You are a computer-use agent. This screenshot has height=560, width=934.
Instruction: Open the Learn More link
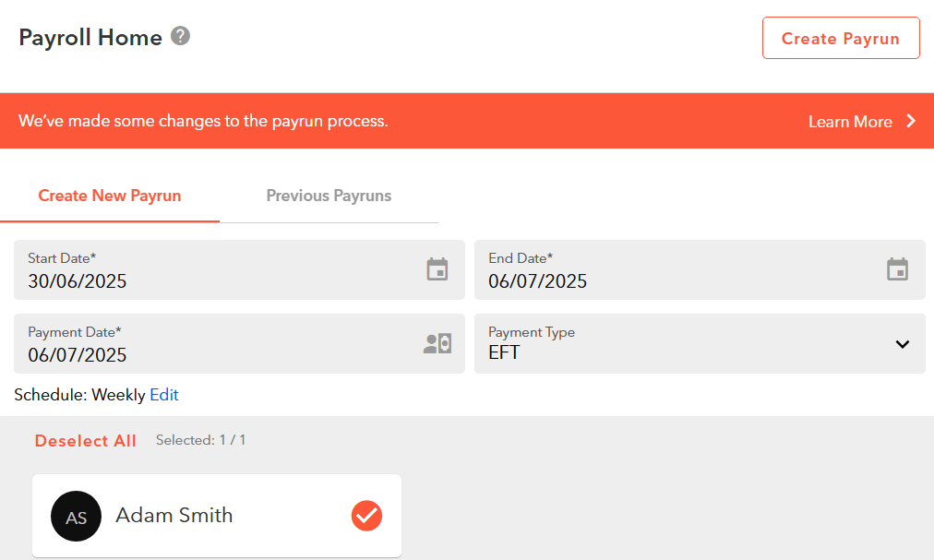coord(850,122)
